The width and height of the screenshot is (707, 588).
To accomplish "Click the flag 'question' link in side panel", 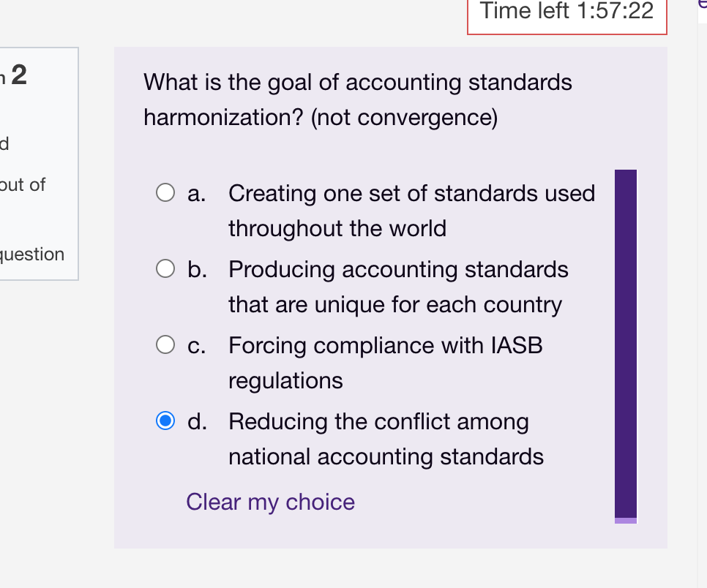I will (32, 254).
